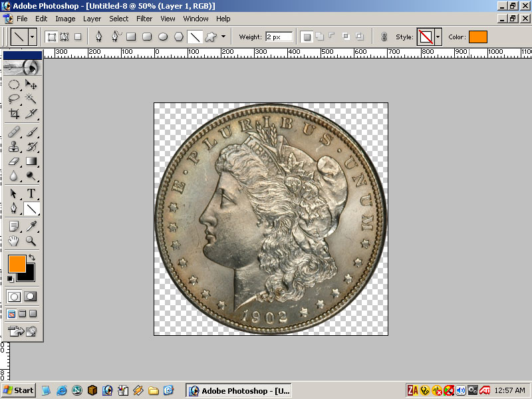Switch to Quick Mask mode
The image size is (532, 399).
click(x=31, y=297)
